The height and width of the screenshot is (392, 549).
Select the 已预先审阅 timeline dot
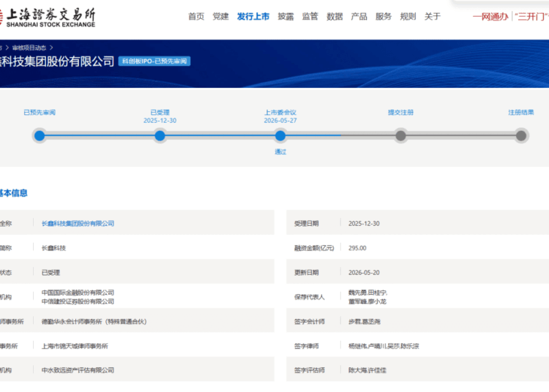click(40, 136)
